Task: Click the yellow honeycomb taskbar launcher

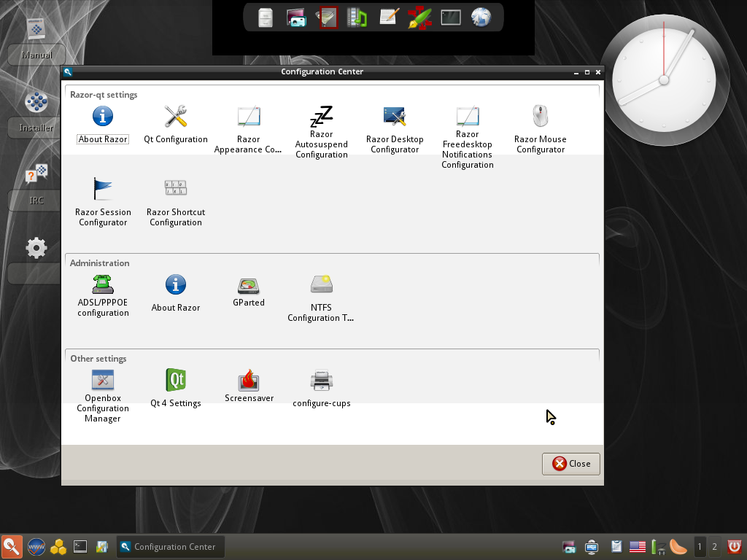Action: click(58, 547)
